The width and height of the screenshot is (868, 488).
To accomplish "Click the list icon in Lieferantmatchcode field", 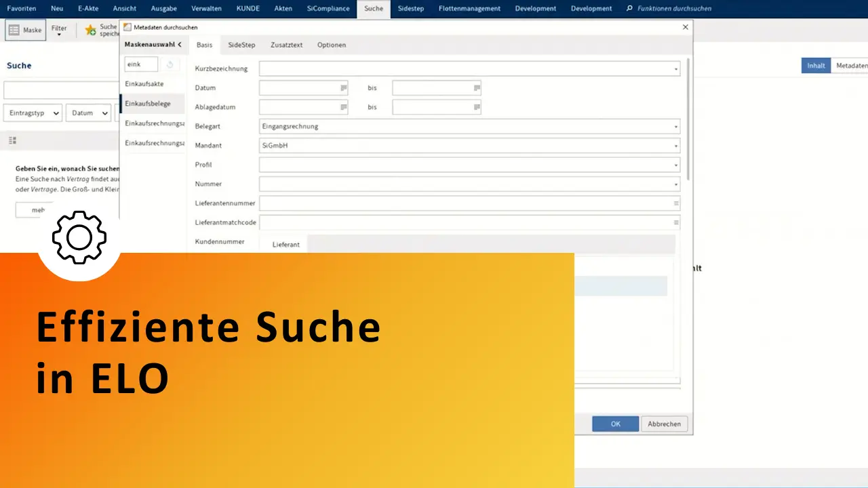I will coord(675,222).
